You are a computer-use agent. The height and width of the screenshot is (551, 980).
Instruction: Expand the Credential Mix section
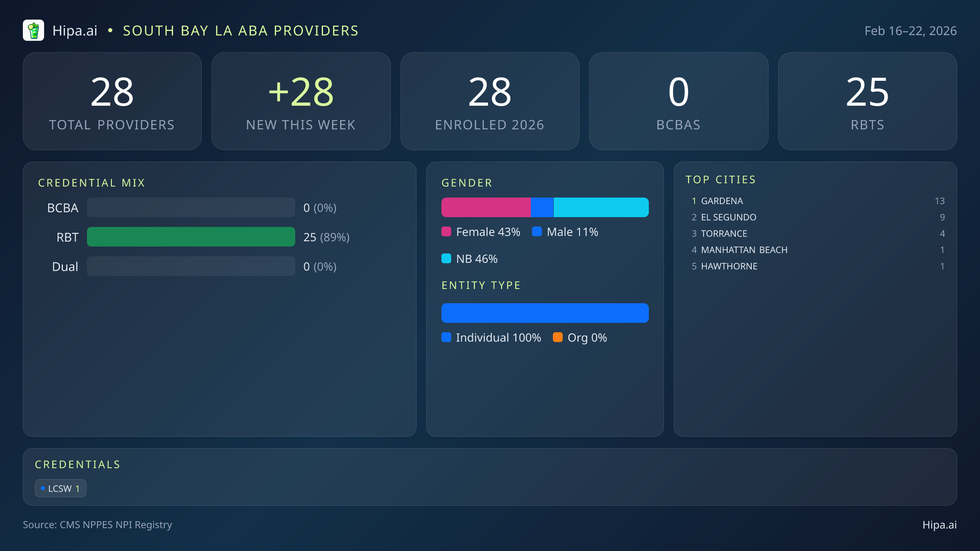(91, 182)
